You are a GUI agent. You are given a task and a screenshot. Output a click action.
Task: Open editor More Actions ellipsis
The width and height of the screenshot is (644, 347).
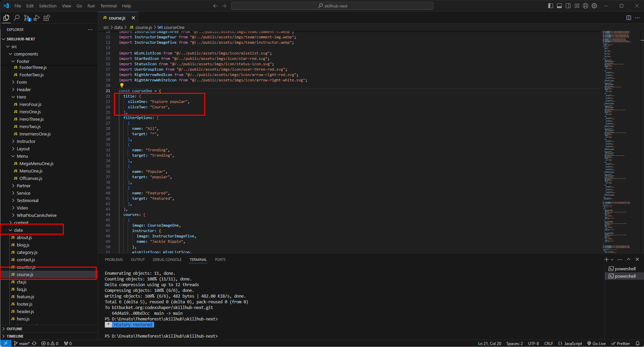pos(637,18)
